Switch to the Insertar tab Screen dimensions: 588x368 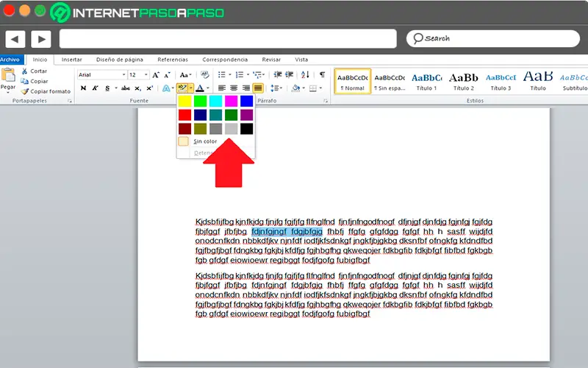coord(72,60)
